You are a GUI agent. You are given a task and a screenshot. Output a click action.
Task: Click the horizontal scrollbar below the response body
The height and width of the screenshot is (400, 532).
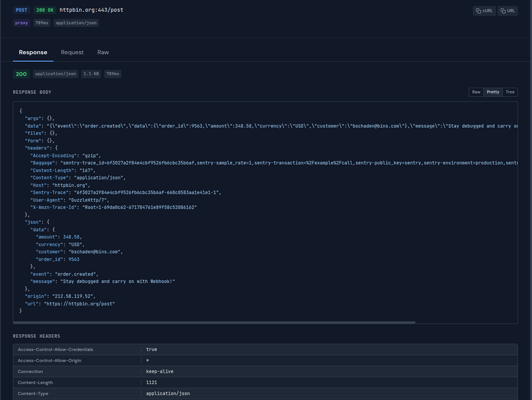pyautogui.click(x=214, y=322)
